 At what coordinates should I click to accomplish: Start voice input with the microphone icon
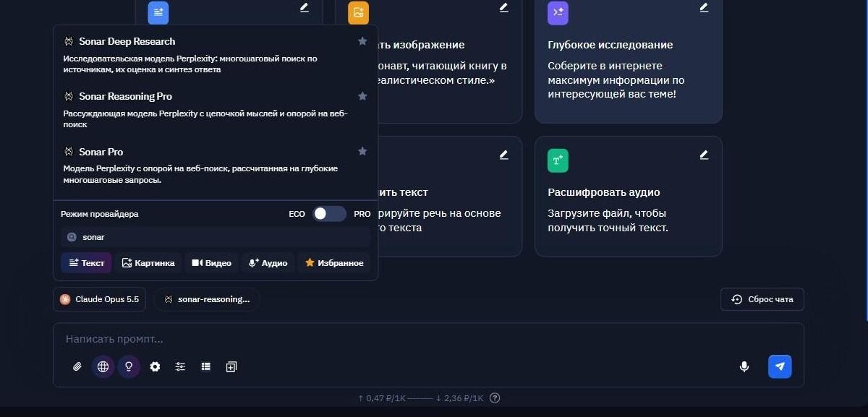pyautogui.click(x=744, y=367)
